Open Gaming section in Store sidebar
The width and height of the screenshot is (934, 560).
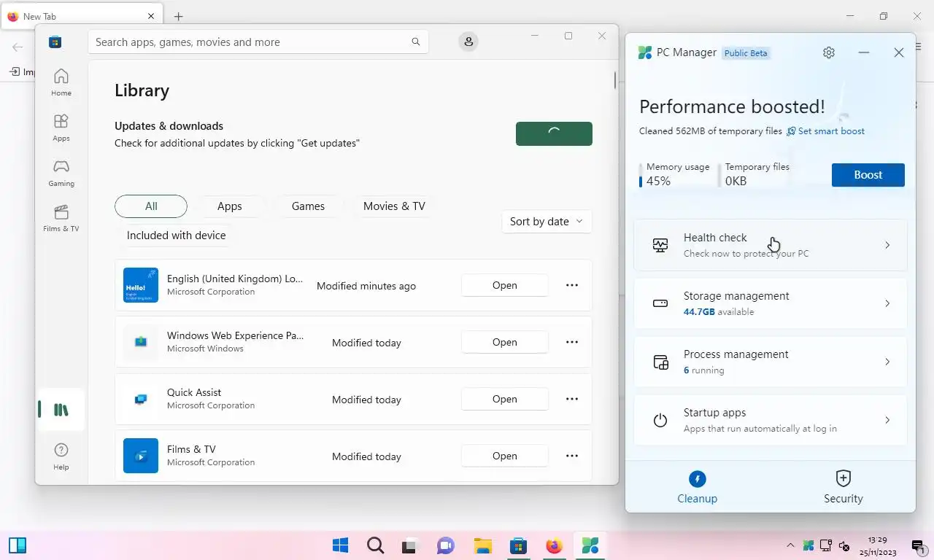tap(61, 172)
